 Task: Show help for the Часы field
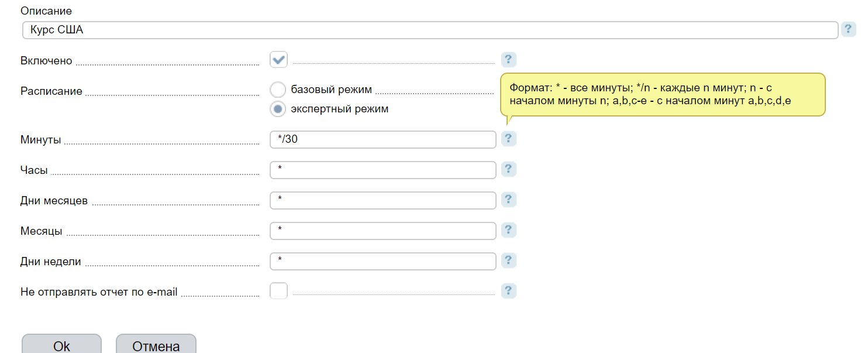[509, 169]
